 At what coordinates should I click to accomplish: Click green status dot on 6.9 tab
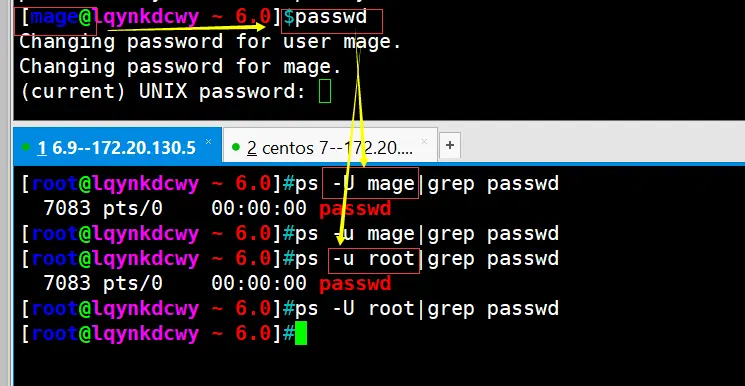coord(26,147)
